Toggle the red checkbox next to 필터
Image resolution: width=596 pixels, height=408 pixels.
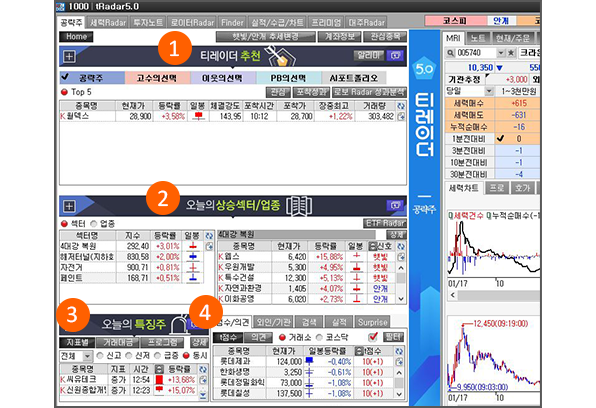coord(373,337)
